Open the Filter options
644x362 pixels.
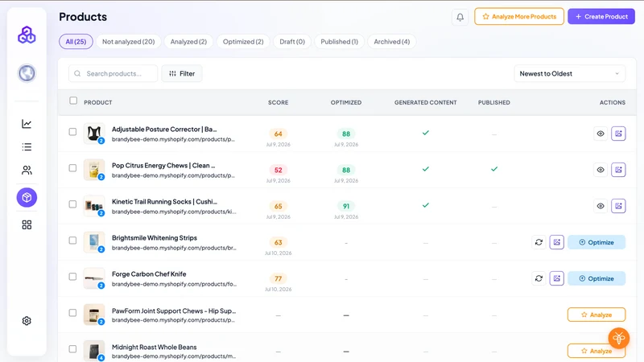182,73
